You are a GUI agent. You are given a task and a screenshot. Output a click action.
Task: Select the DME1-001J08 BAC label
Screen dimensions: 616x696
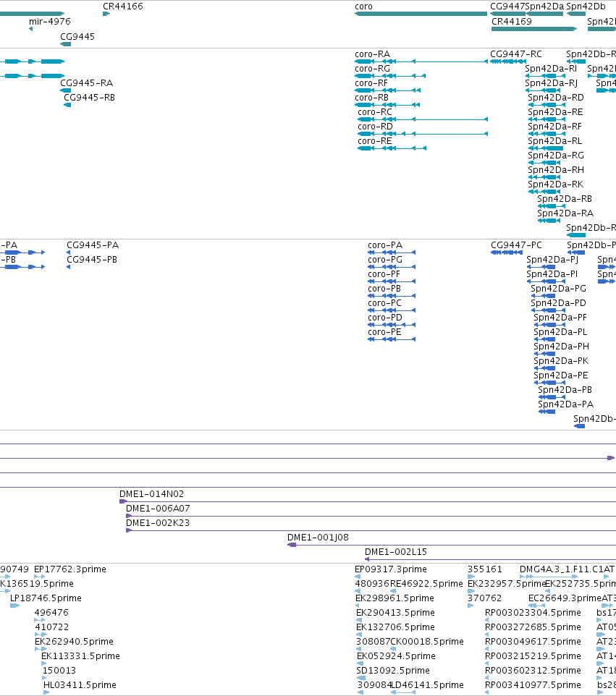[x=318, y=537]
